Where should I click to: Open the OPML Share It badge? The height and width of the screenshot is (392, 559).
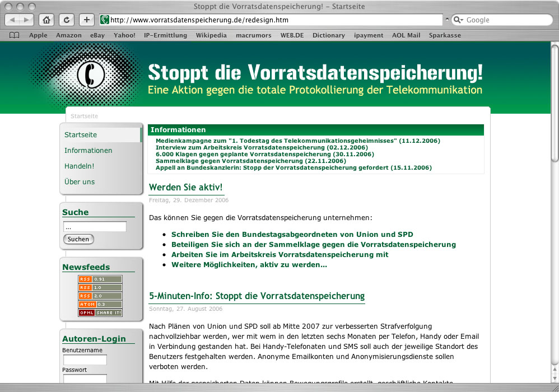100,312
